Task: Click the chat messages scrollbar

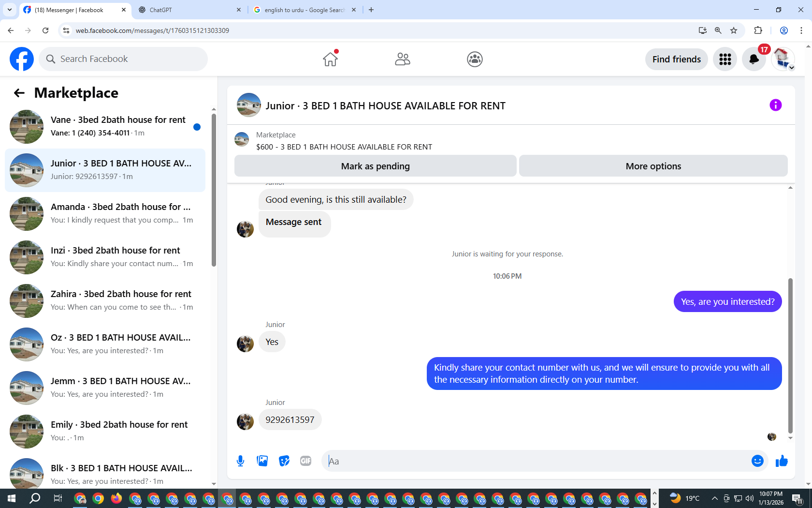Action: pyautogui.click(x=790, y=356)
